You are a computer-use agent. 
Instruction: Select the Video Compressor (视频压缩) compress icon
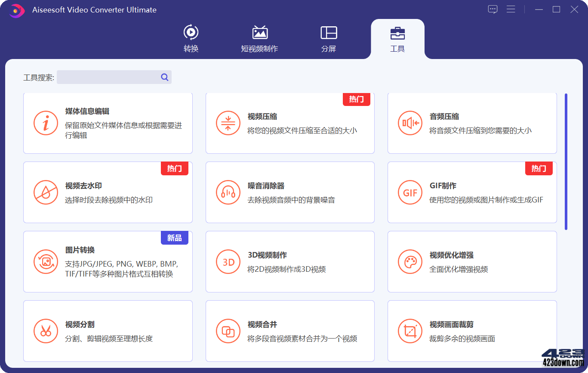point(228,123)
